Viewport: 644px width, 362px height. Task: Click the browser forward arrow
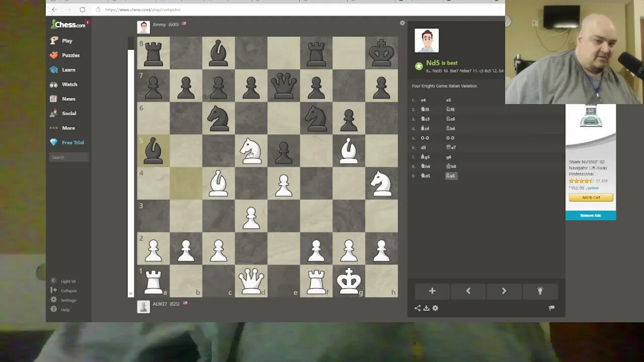pyautogui.click(x=68, y=10)
